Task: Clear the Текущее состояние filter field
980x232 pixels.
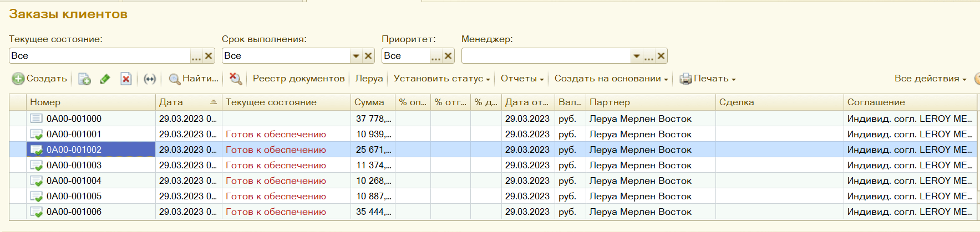Action: [x=209, y=56]
